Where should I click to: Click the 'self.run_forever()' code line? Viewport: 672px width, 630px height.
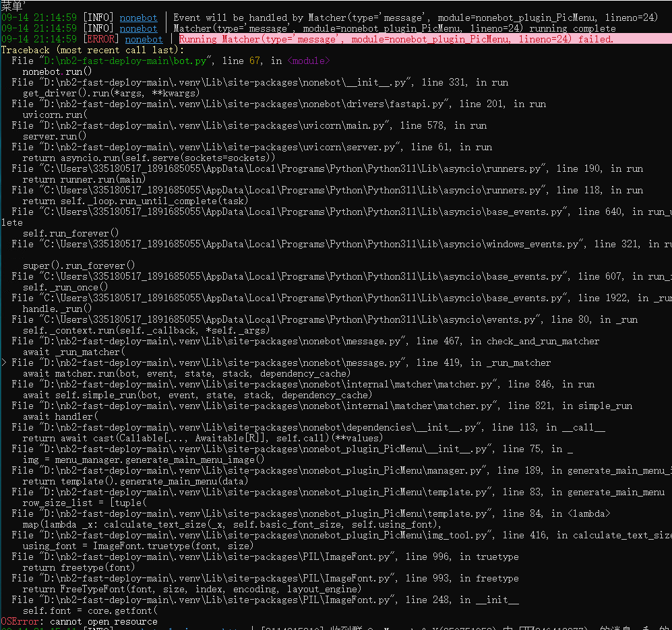click(71, 234)
